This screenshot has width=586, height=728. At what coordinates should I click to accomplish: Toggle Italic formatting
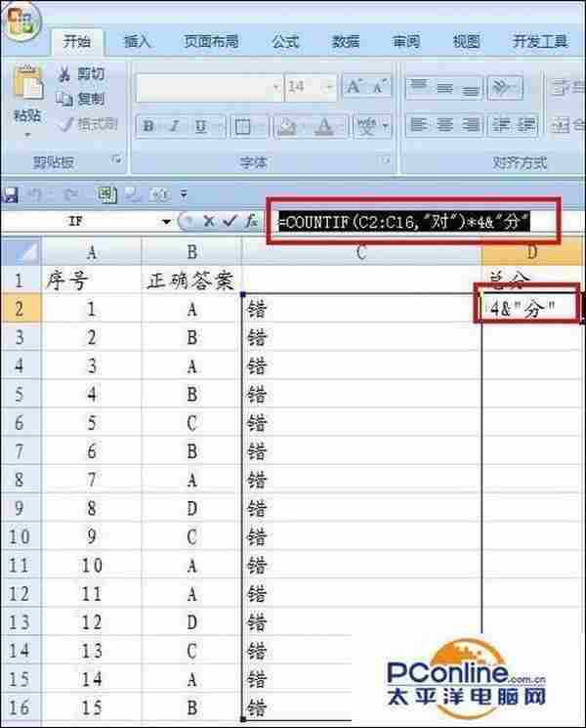point(174,126)
